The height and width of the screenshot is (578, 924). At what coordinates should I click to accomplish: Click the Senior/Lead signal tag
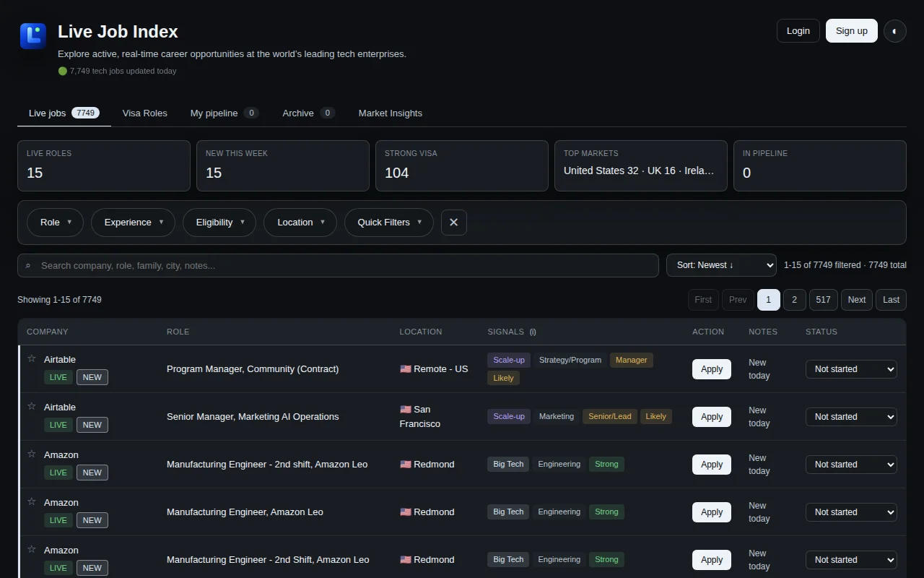point(610,416)
